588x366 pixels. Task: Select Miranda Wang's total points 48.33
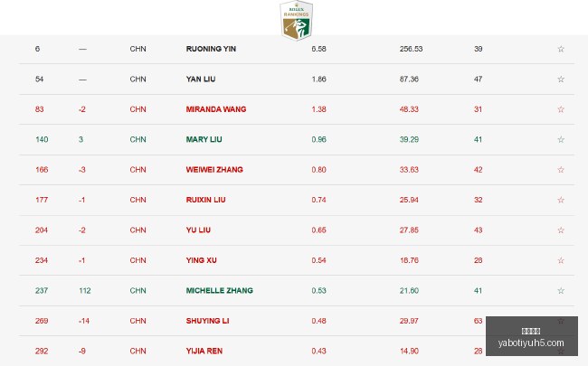click(409, 109)
